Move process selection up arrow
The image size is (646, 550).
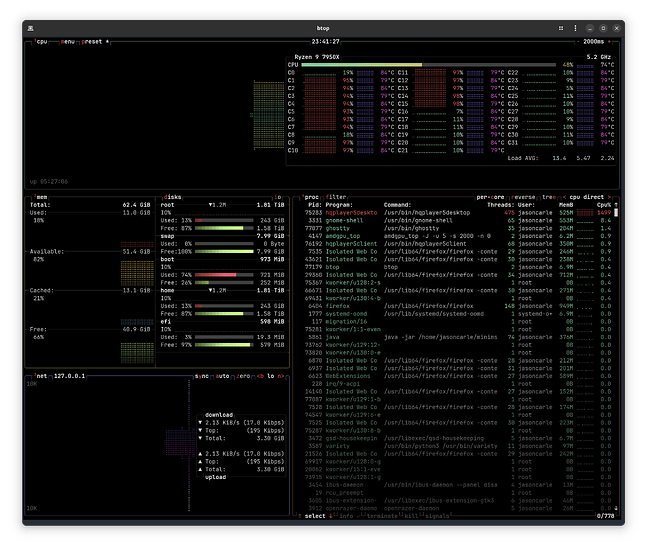pyautogui.click(x=300, y=516)
